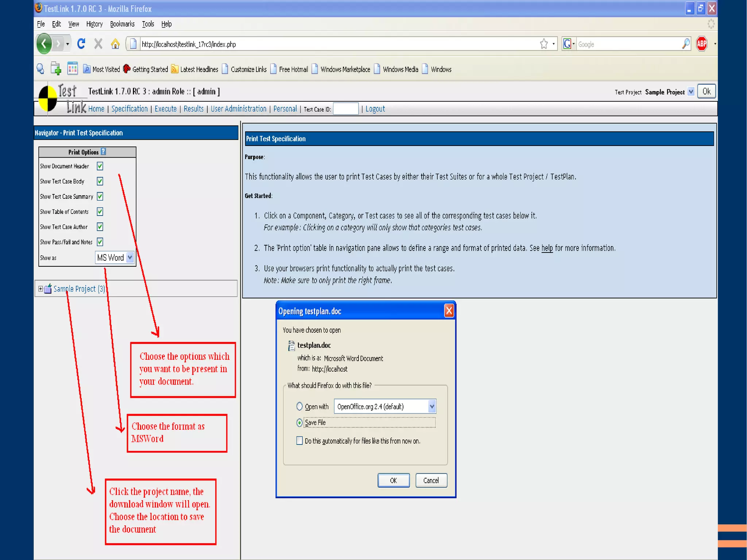Click the Logout link
The image size is (747, 560).
click(x=375, y=109)
